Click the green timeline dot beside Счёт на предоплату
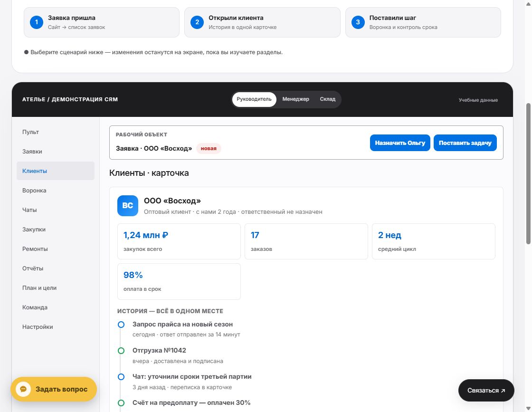Viewport: 532px width, 412px height. (x=121, y=403)
